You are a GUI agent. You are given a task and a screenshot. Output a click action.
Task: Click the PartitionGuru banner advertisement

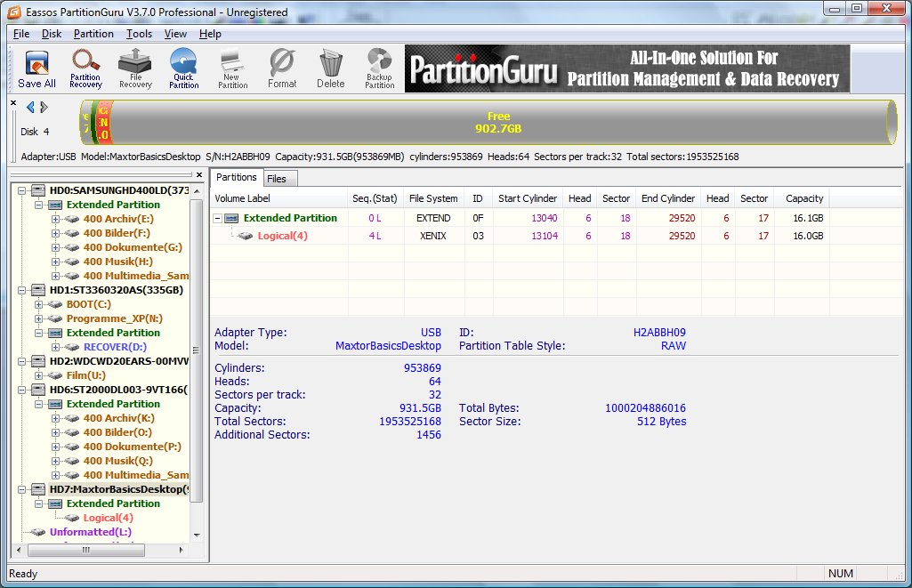tap(627, 68)
